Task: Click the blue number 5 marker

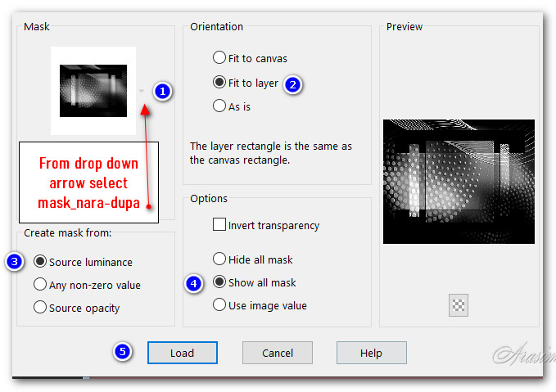Action: click(x=122, y=352)
